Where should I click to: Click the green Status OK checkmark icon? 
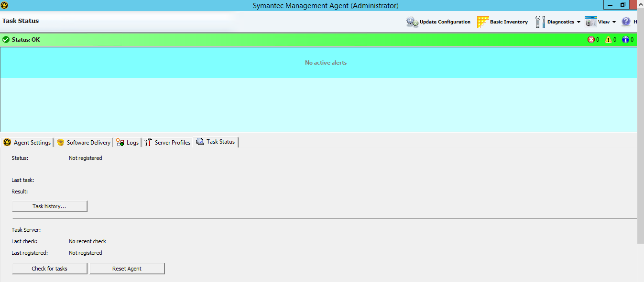[x=6, y=40]
